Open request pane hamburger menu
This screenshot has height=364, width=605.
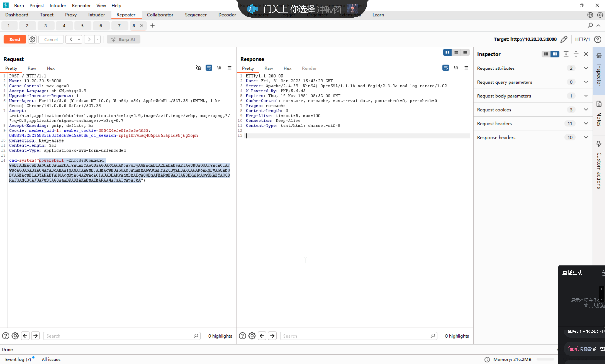click(229, 68)
